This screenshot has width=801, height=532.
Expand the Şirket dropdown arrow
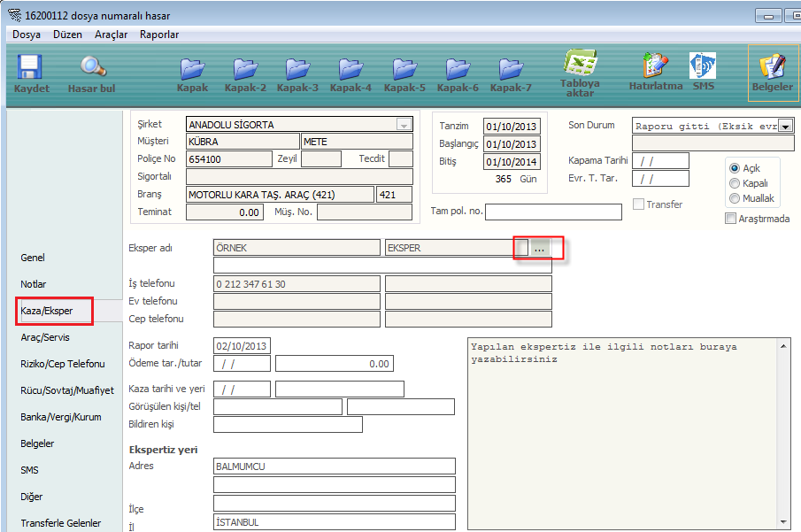(x=404, y=125)
